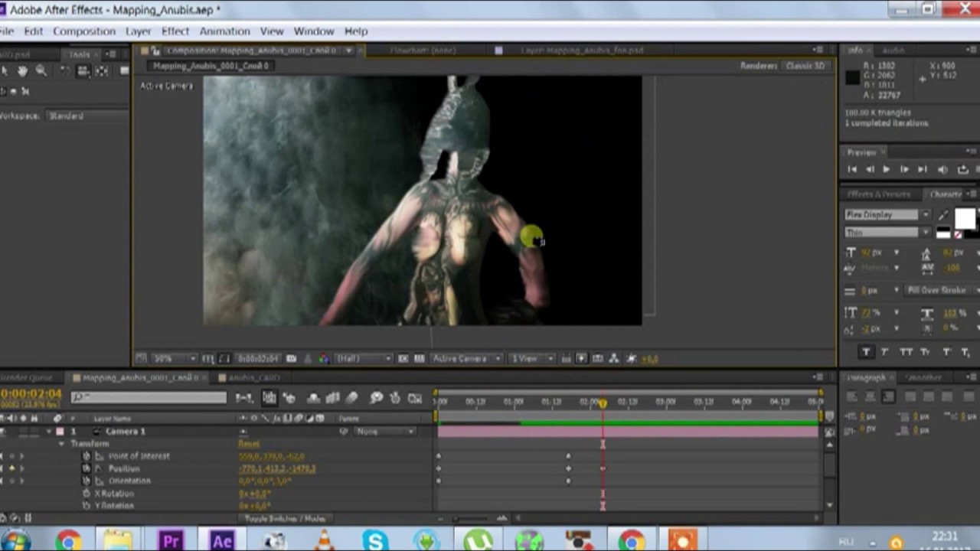Image resolution: width=980 pixels, height=551 pixels.
Task: Open the Window menu
Action: tap(314, 31)
